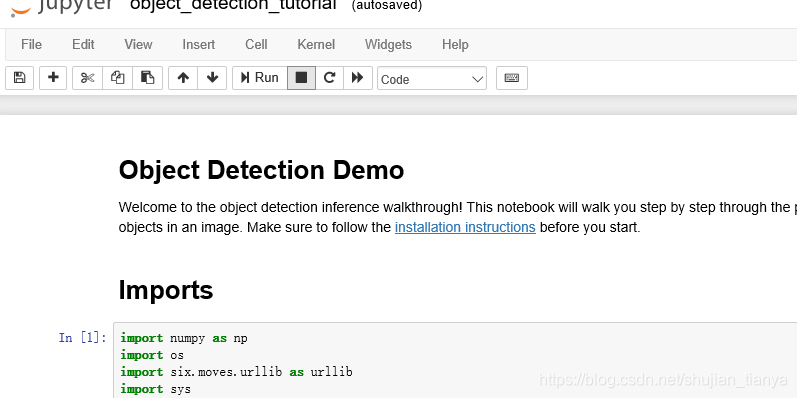Click the six.moves.urllib import line
Viewport: 797px width, 398px height.
(x=236, y=372)
